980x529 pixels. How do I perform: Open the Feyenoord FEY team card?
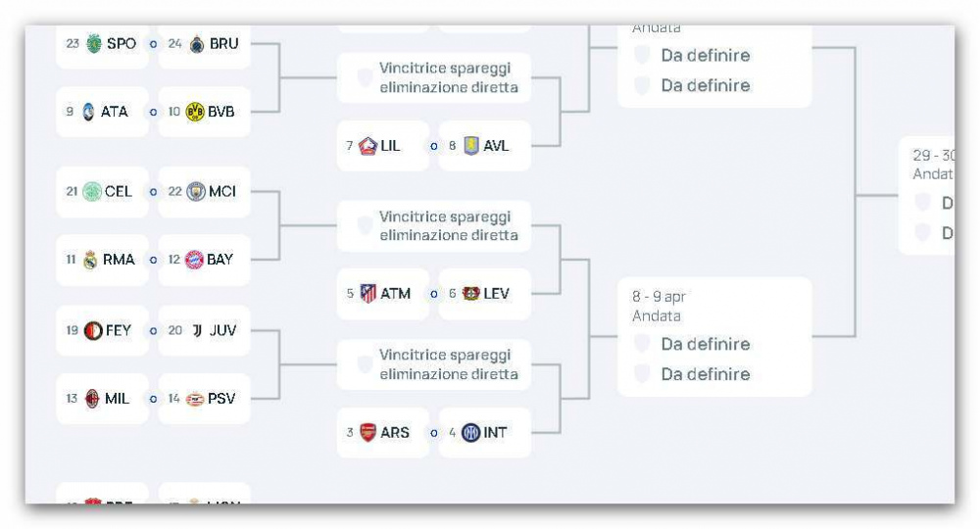[103, 330]
